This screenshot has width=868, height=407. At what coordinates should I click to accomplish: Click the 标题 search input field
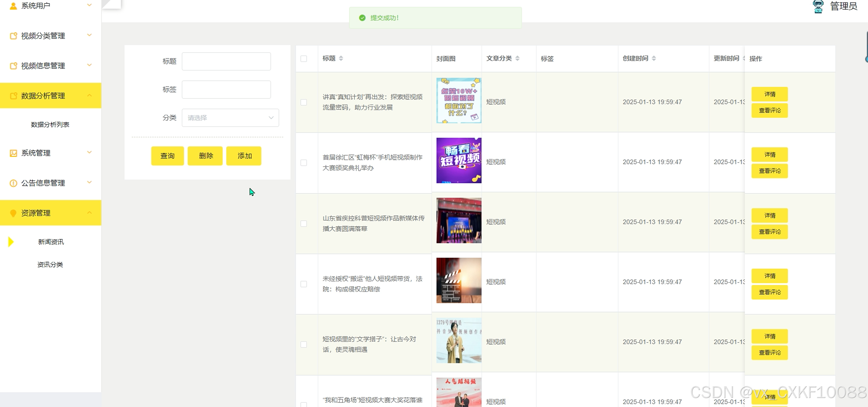[x=226, y=61]
